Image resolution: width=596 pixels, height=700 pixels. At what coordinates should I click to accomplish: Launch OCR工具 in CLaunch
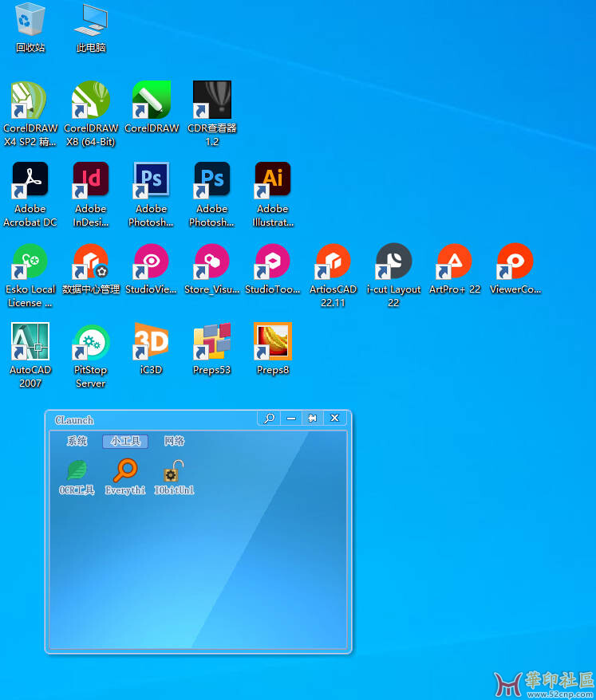tap(77, 477)
